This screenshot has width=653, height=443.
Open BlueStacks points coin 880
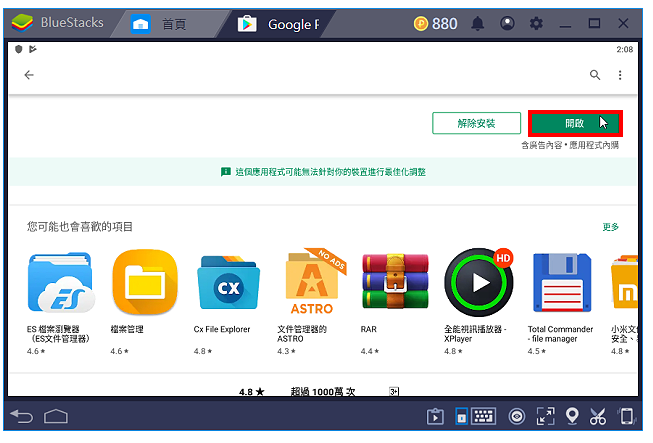436,24
